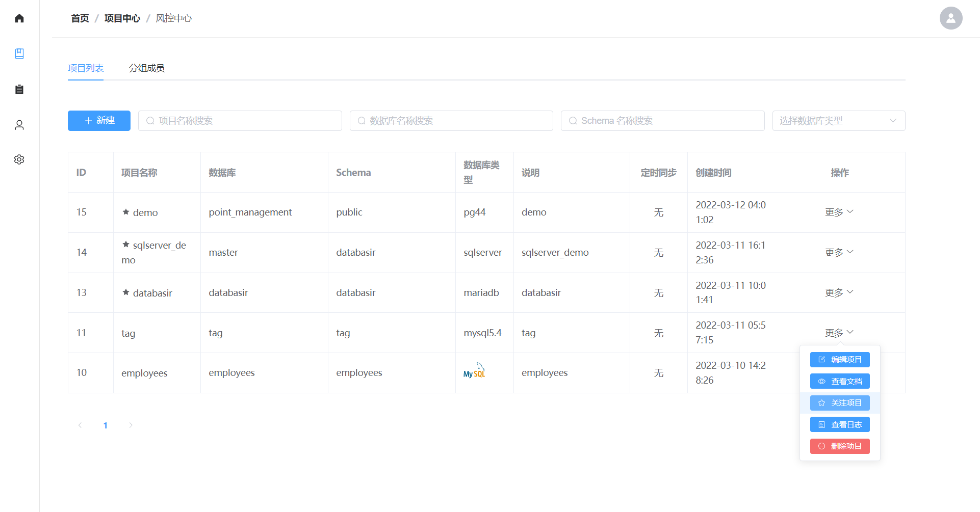
Task: Select 查看文档 from the dropdown menu
Action: pyautogui.click(x=839, y=381)
